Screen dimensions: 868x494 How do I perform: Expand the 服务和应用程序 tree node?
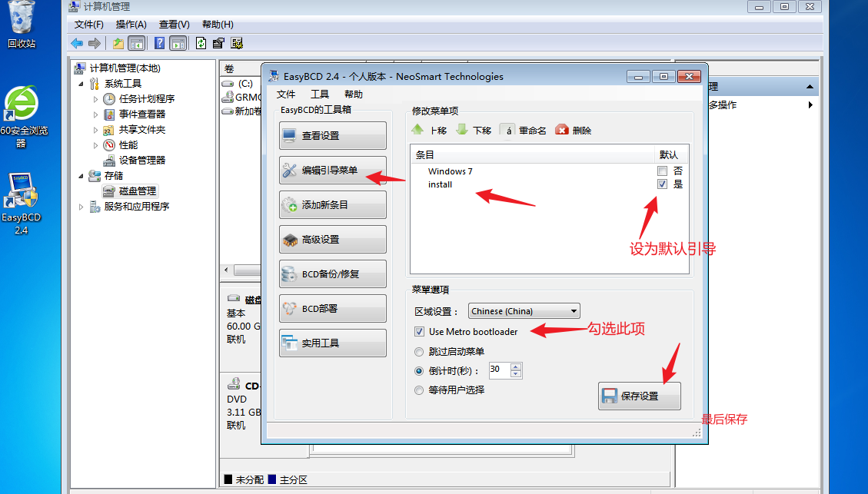pos(81,207)
